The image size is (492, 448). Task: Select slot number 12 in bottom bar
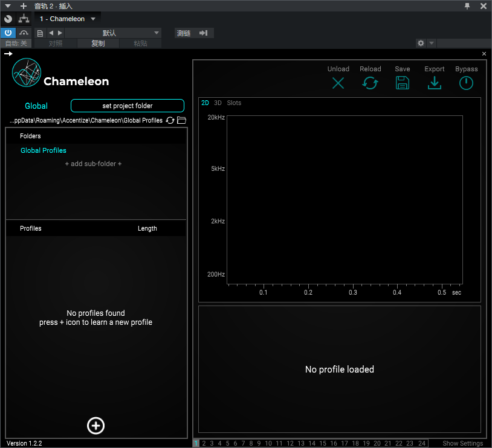point(290,443)
